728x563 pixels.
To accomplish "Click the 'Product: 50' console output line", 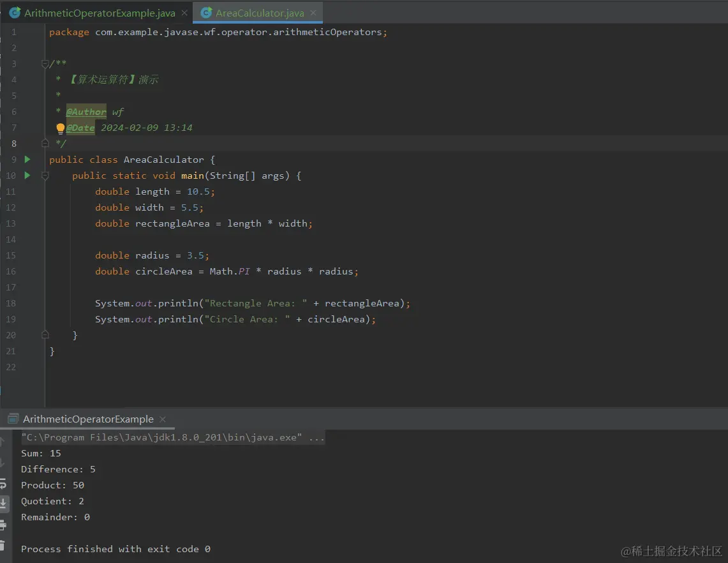I will tap(52, 485).
